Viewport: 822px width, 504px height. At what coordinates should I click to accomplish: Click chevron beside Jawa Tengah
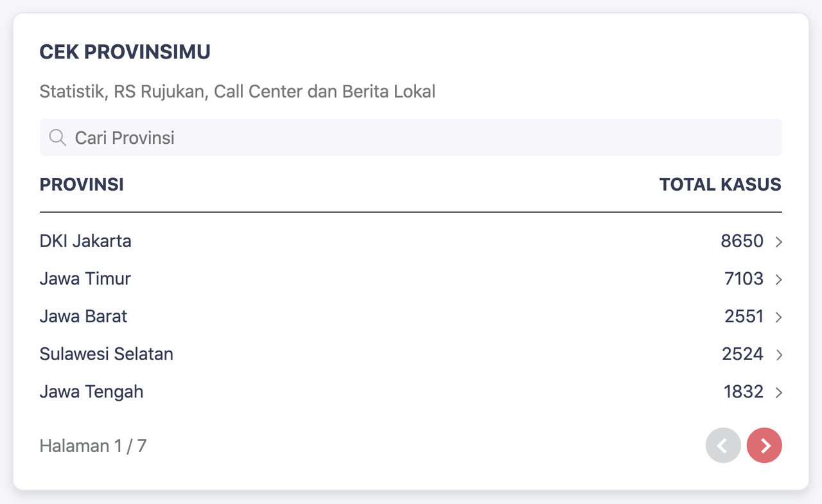click(778, 392)
